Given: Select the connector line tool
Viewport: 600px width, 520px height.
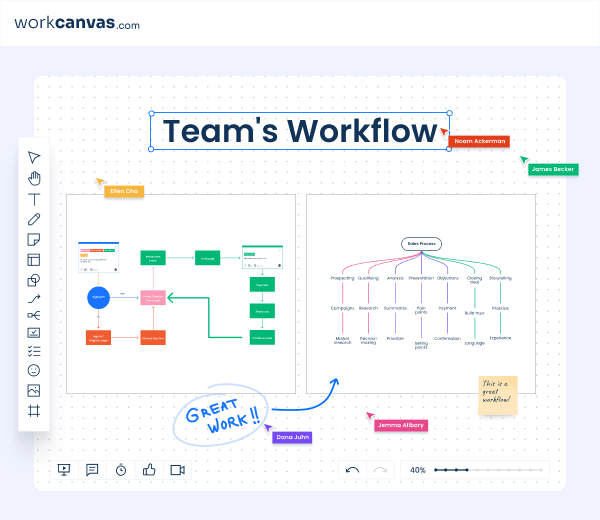Looking at the screenshot, I should coord(34,298).
